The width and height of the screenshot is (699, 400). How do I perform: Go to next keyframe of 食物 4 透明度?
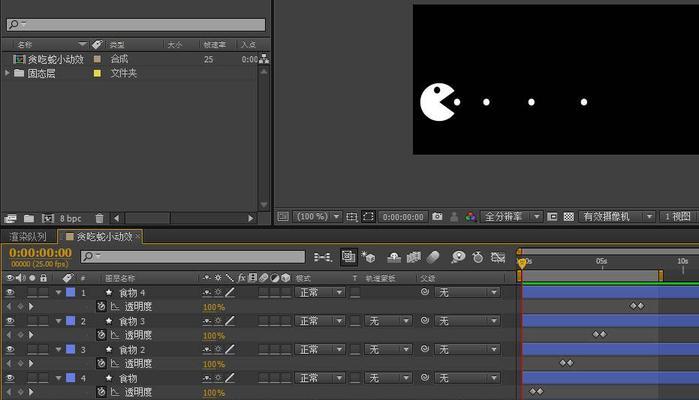pyautogui.click(x=31, y=306)
